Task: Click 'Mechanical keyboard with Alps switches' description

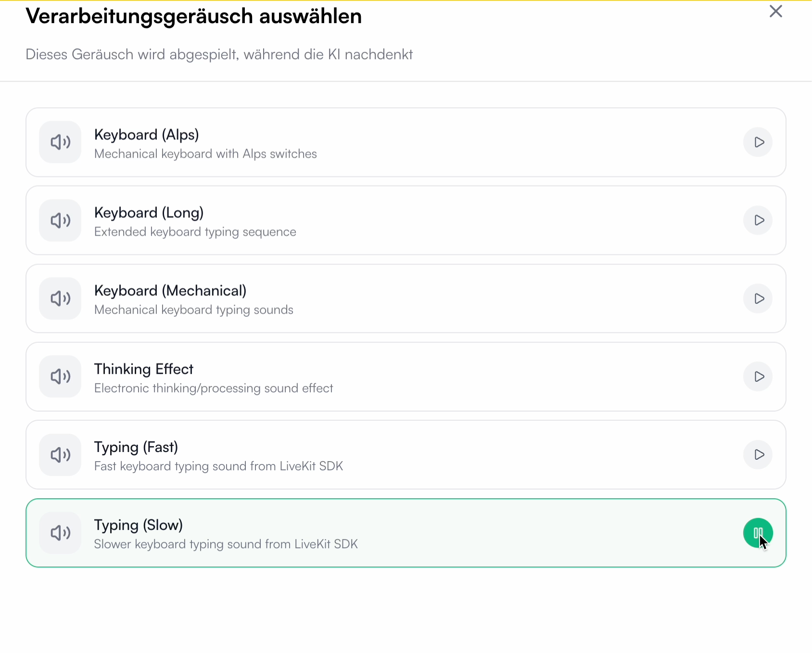Action: coord(206,154)
